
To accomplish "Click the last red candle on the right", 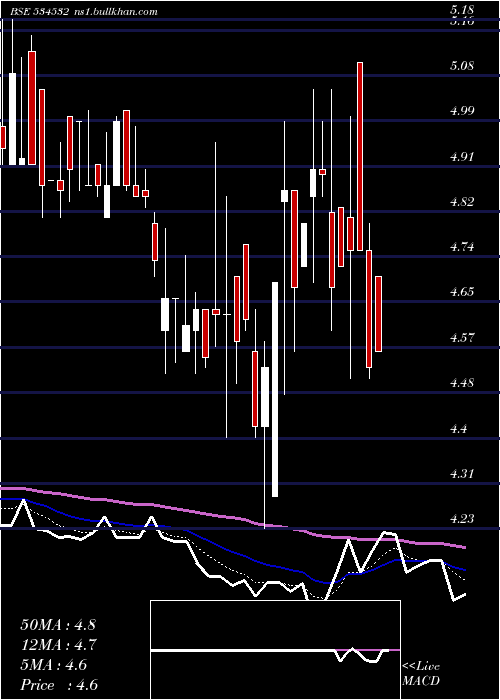I will [379, 314].
